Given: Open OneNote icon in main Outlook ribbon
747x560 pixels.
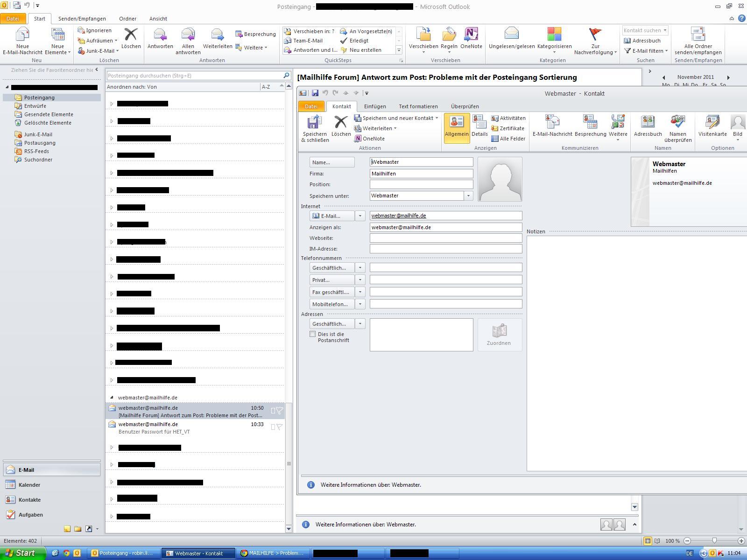Looking at the screenshot, I should [x=471, y=34].
